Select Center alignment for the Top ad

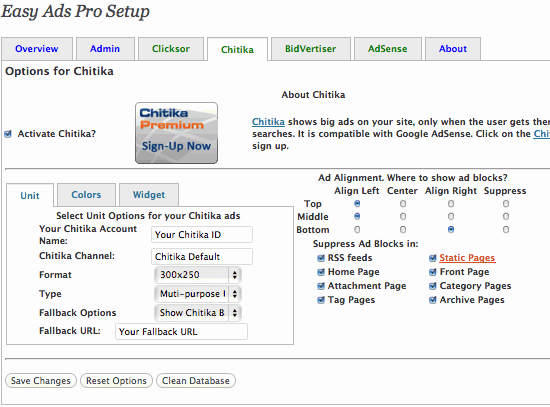click(x=403, y=204)
